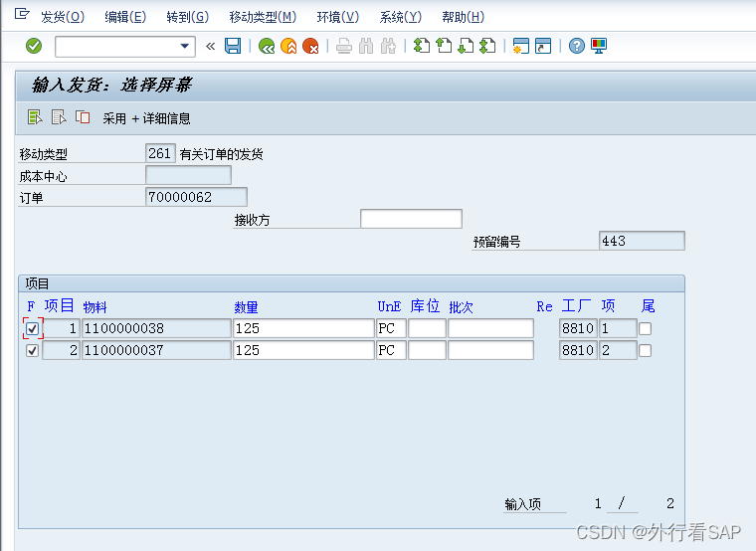The height and width of the screenshot is (551, 756).
Task: Click the 物料 column header
Action: click(94, 307)
